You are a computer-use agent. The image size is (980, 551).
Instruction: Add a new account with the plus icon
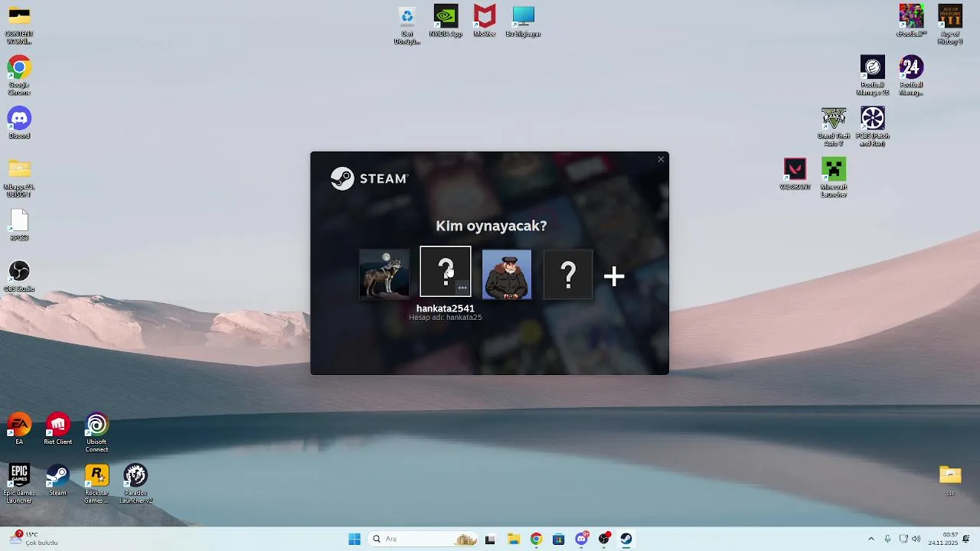coord(614,276)
